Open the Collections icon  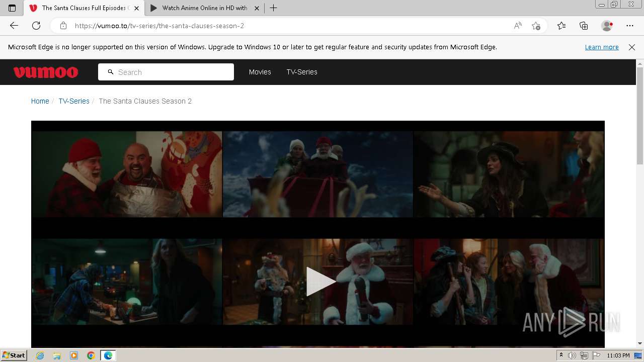(584, 26)
